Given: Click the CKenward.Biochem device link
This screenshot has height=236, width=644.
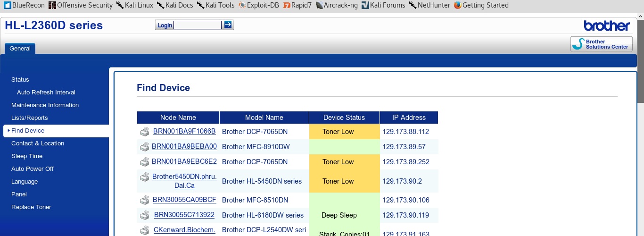Looking at the screenshot, I should coord(184,230).
